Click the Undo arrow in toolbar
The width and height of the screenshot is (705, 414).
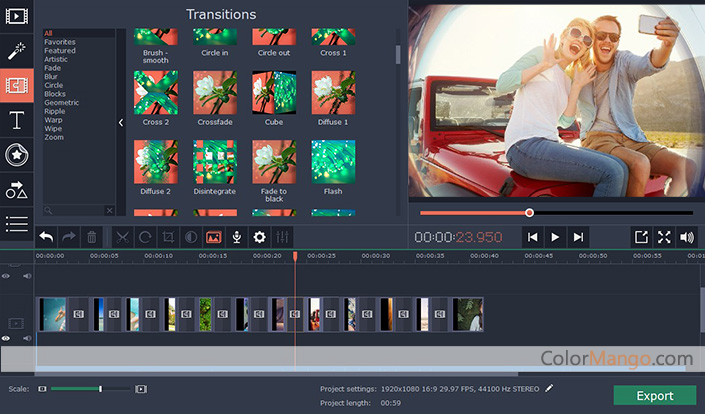coord(46,237)
